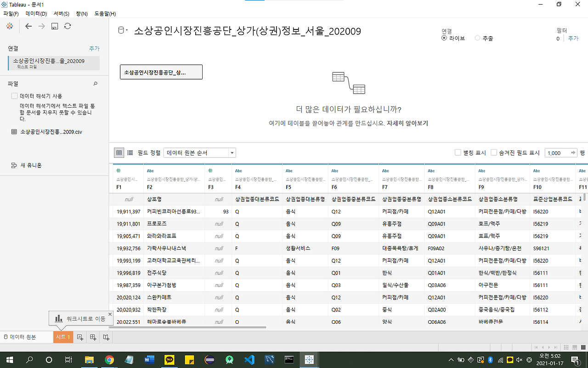Click the vertical scrollbar of the data grid
This screenshot has height=368, width=588.
tap(585, 198)
